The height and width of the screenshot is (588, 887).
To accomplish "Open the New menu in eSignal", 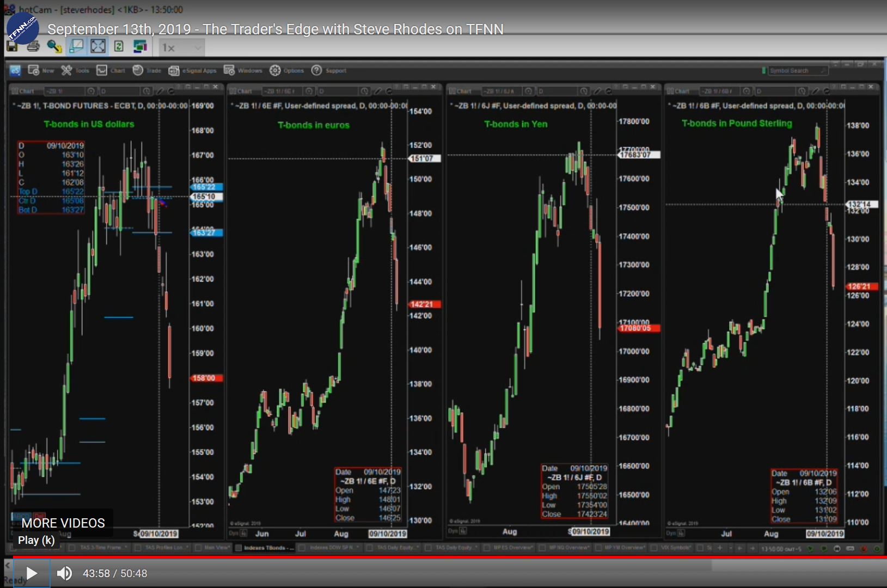I will coord(41,70).
